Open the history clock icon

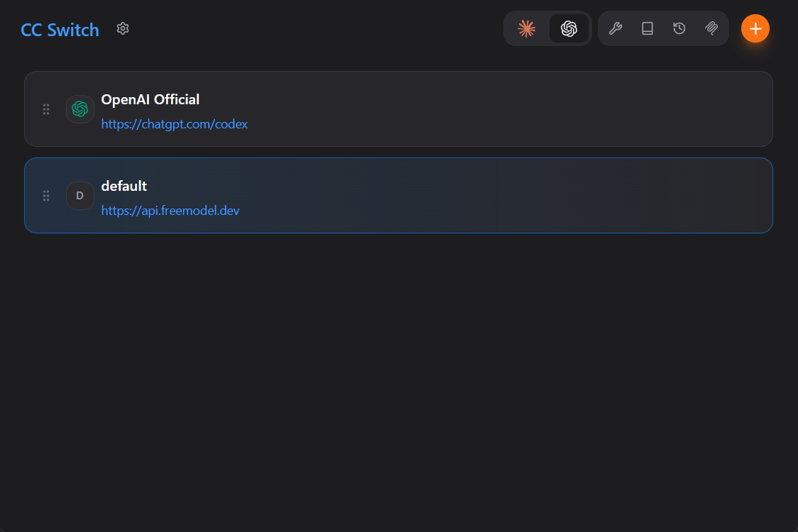click(x=679, y=28)
